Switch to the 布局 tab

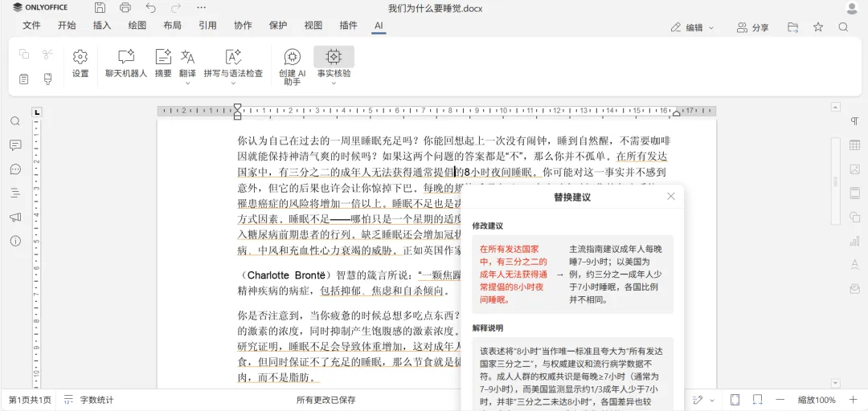click(x=172, y=26)
